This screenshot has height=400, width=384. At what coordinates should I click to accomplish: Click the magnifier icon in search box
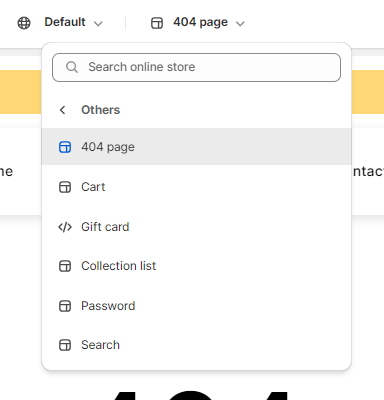72,67
